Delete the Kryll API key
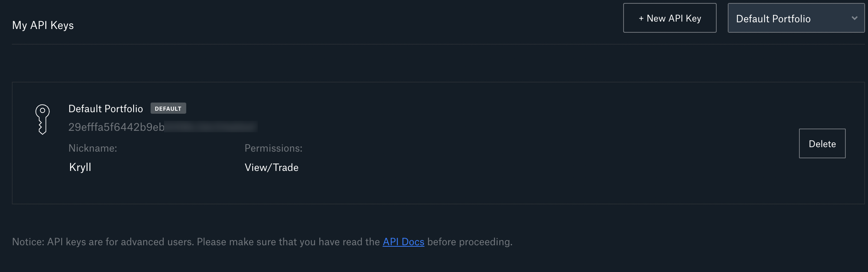Screen dimensions: 868x272 click(x=822, y=143)
